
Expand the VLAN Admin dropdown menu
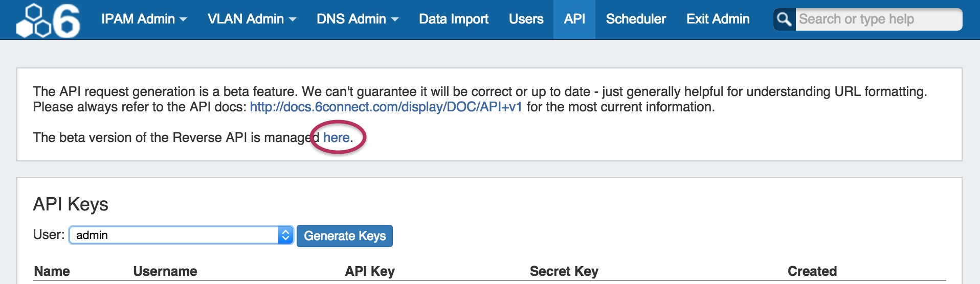252,19
